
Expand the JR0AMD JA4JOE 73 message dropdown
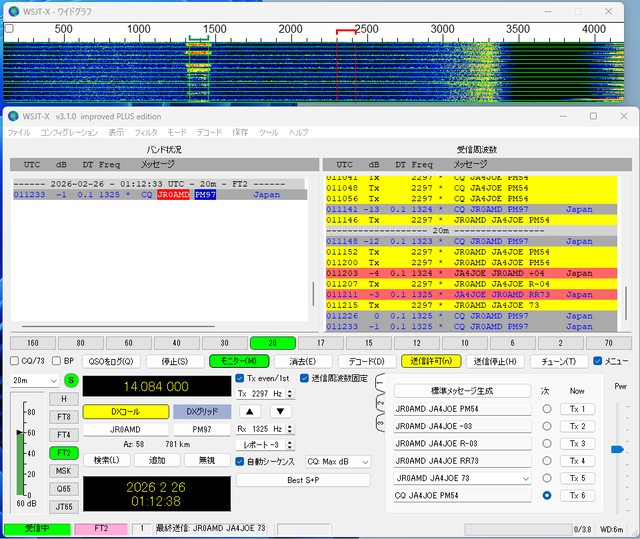pyautogui.click(x=526, y=479)
